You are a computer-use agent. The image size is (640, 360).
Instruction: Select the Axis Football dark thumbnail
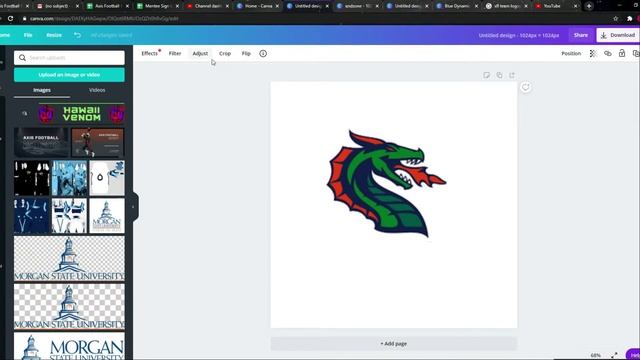tap(41, 142)
